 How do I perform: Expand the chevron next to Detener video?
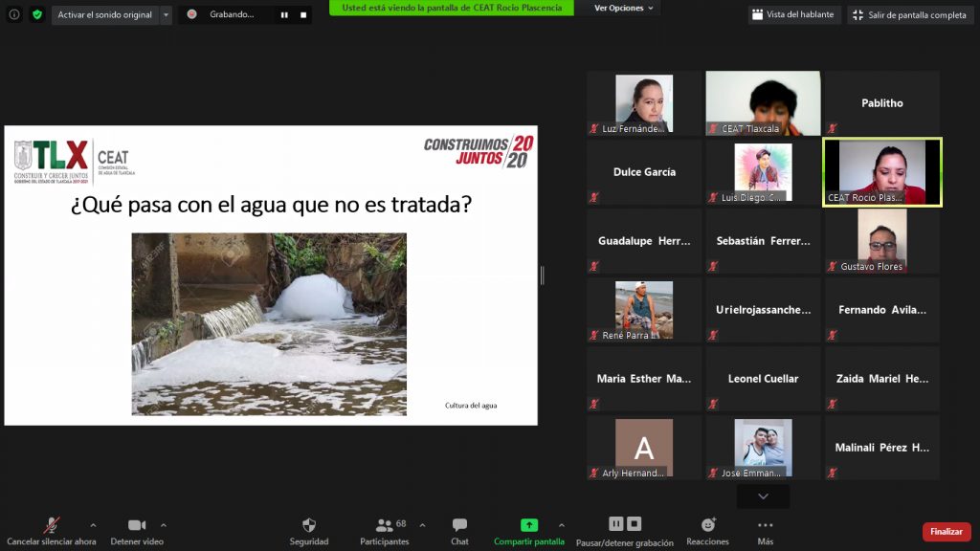pos(165,525)
